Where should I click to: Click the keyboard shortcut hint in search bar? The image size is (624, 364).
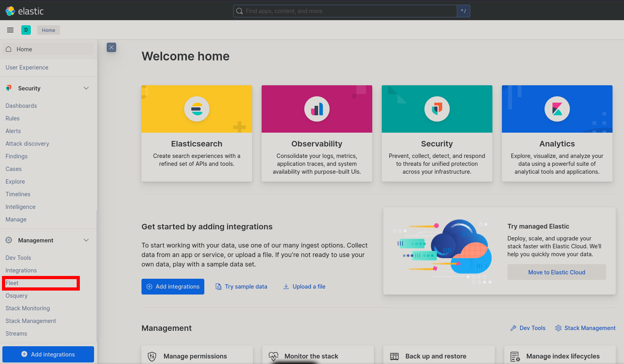point(464,11)
